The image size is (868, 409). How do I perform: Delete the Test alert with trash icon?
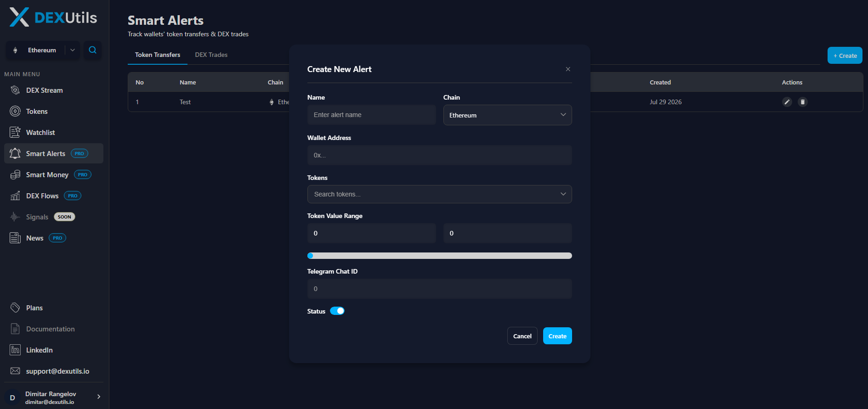tap(803, 102)
